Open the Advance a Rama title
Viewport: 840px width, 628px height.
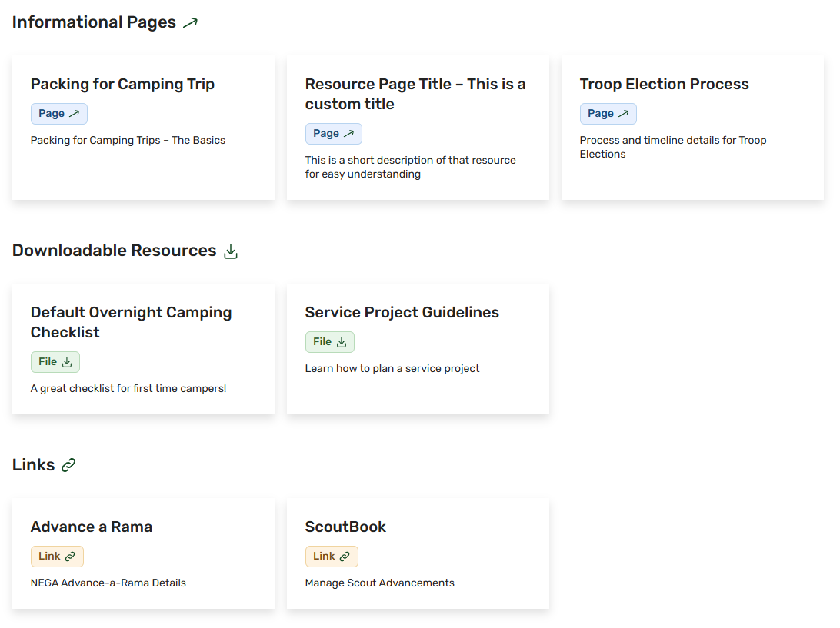[x=91, y=527]
